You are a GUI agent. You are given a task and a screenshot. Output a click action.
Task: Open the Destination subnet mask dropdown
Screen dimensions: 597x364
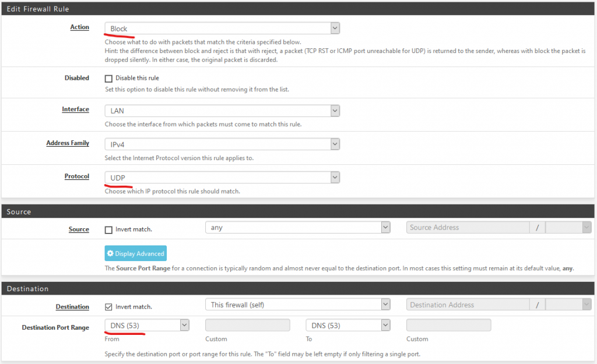click(568, 305)
